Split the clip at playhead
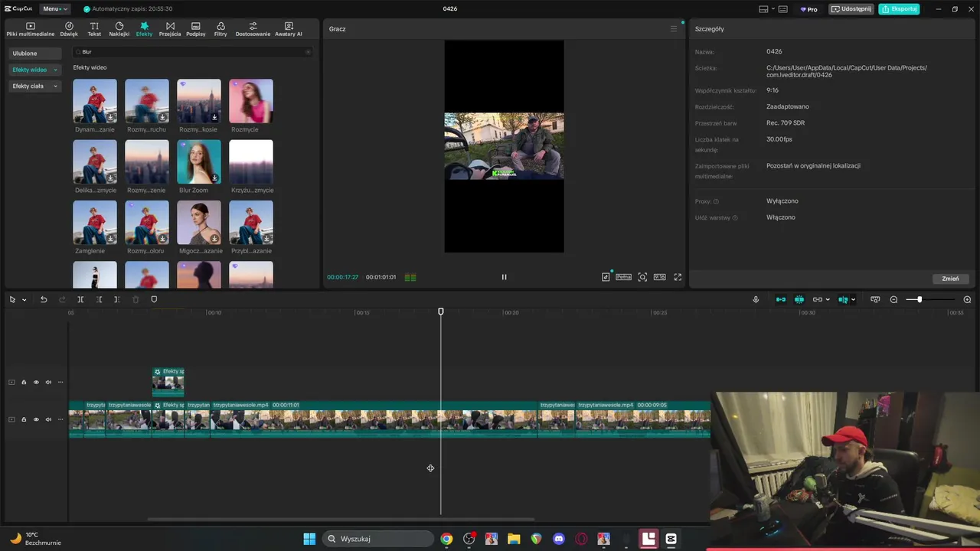 (80, 299)
